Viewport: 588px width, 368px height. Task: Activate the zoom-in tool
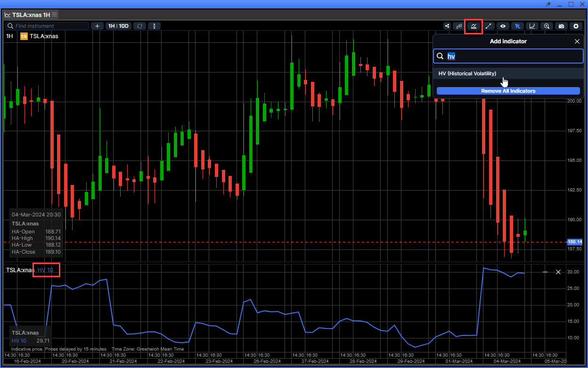coord(547,26)
